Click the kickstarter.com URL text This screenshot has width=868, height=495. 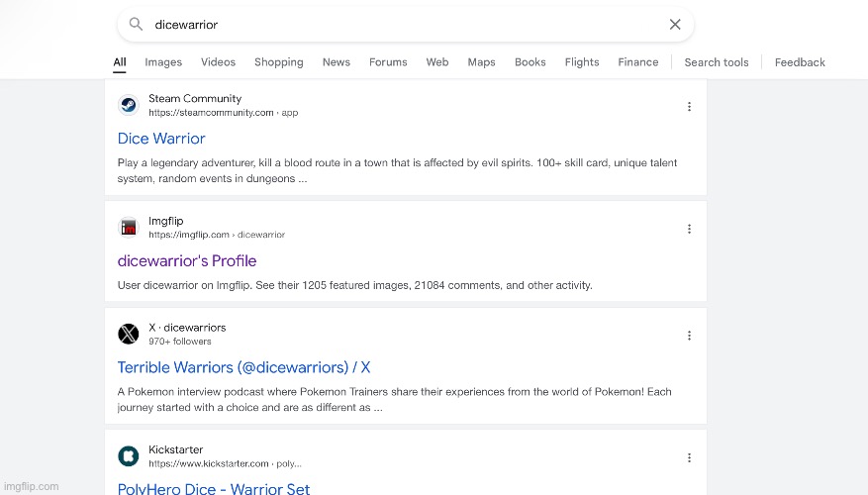225,464
